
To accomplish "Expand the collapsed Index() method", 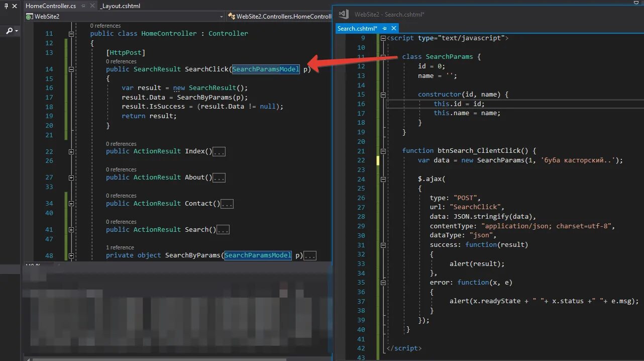I will pos(71,151).
